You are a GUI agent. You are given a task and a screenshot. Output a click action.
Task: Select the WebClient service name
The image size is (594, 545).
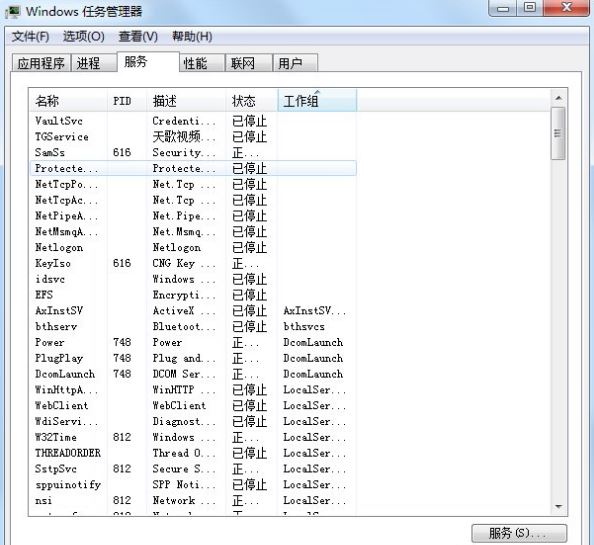pyautogui.click(x=61, y=406)
